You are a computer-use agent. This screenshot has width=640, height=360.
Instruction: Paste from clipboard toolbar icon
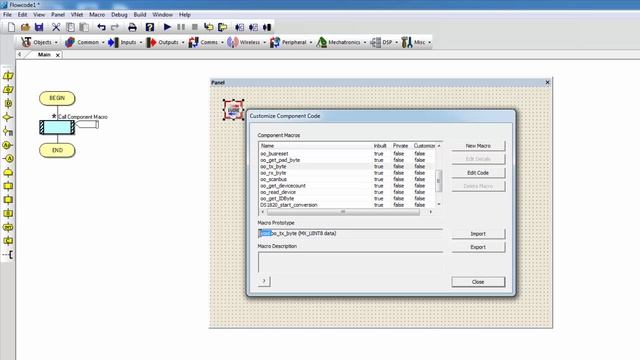tap(84, 27)
